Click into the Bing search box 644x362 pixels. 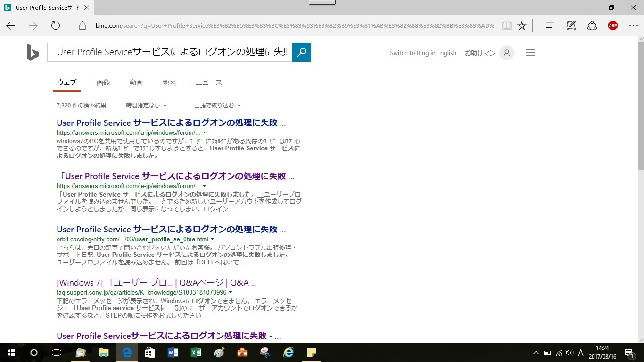tap(170, 52)
